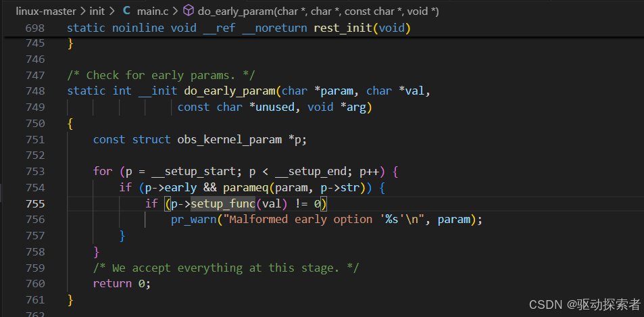Image resolution: width=644 pixels, height=317 pixels.
Task: Click opening brace on line 750
Action: point(70,124)
